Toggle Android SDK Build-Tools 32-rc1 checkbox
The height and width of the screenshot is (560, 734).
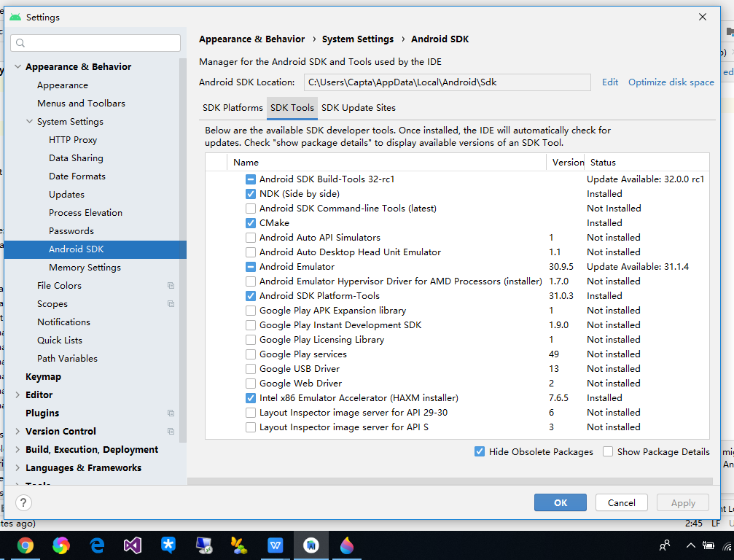click(251, 179)
